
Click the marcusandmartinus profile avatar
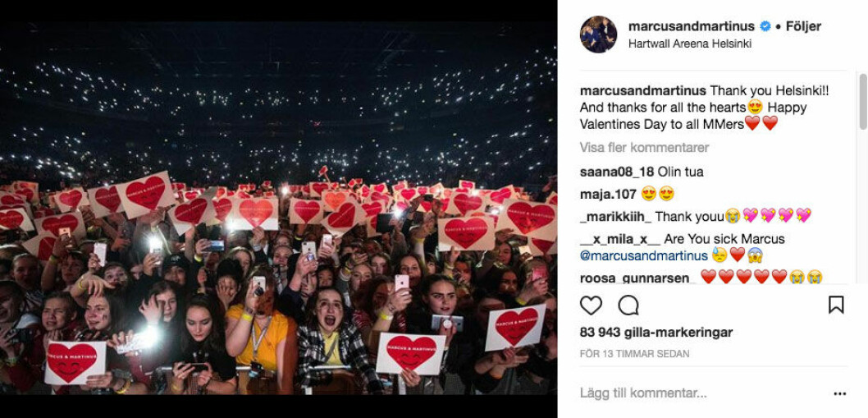598,34
